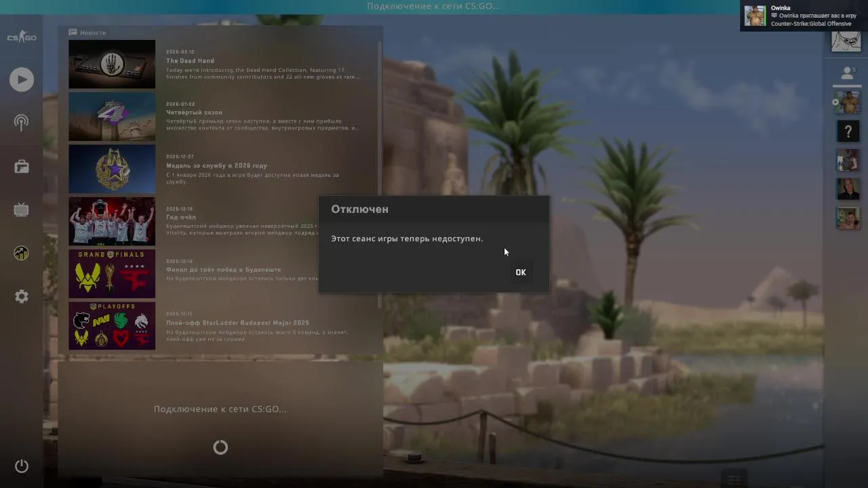
Task: Open the stats sidebar icon
Action: 22,253
